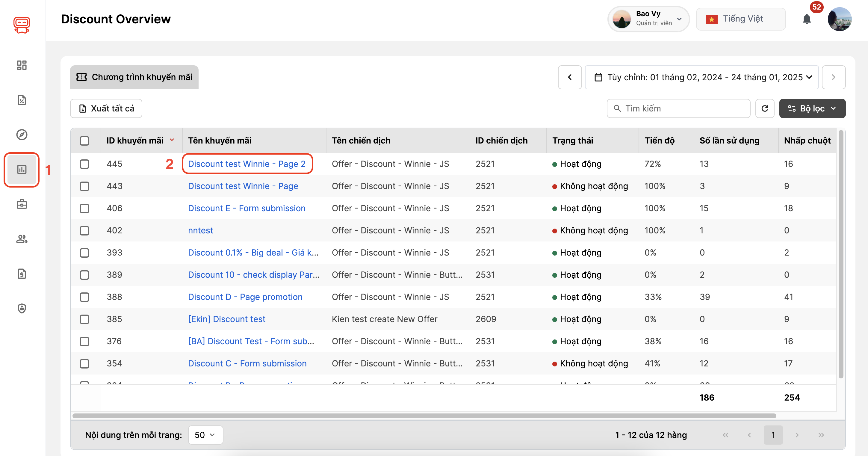Toggle the select-all header checkbox
This screenshot has height=456, width=868.
tap(84, 141)
